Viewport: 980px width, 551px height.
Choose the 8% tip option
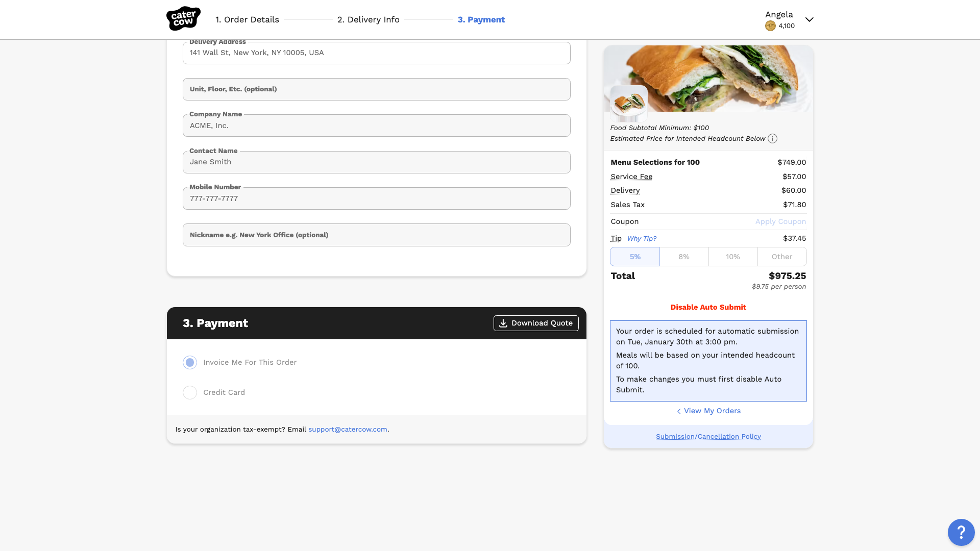(x=684, y=257)
